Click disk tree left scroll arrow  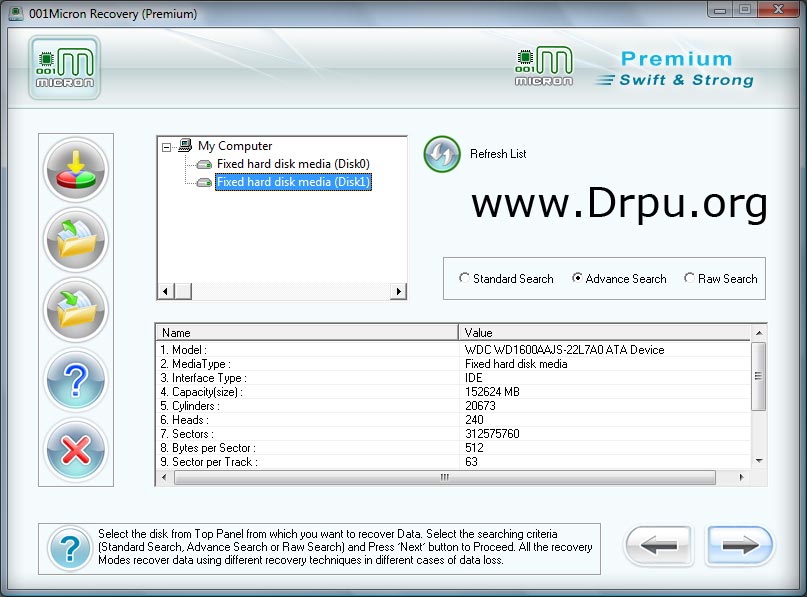pyautogui.click(x=165, y=291)
